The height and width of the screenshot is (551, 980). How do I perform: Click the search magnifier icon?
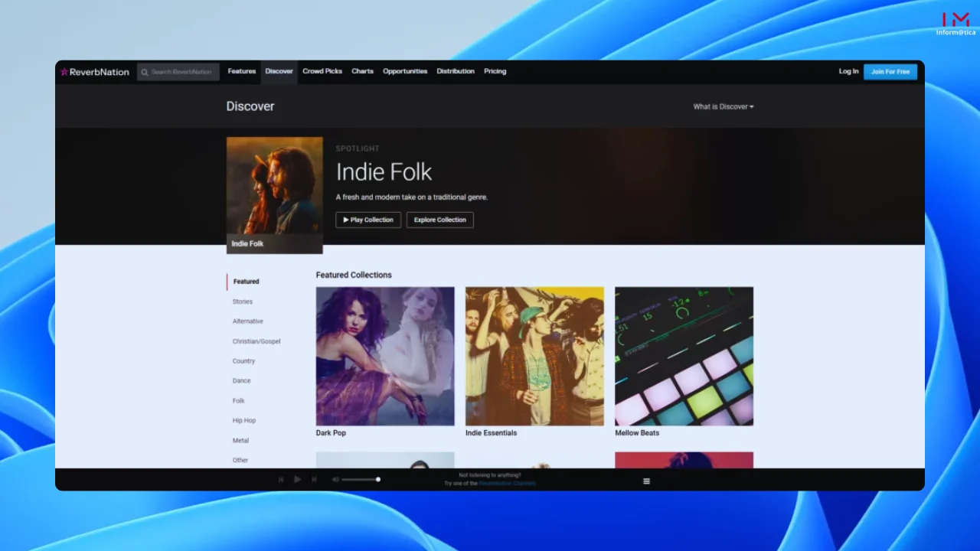(x=145, y=72)
